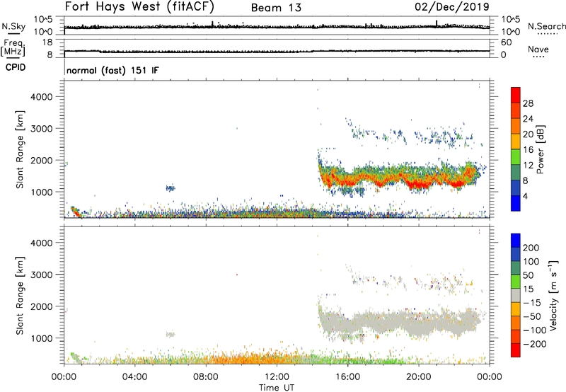Click the red power scatter band near 20:00
Image resolution: width=566 pixels, height=392 pixels.
tap(419, 183)
